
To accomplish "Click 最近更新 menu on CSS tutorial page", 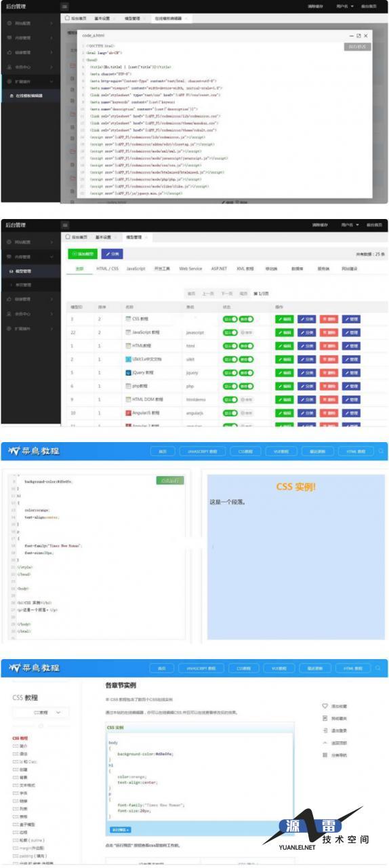I will click(316, 668).
